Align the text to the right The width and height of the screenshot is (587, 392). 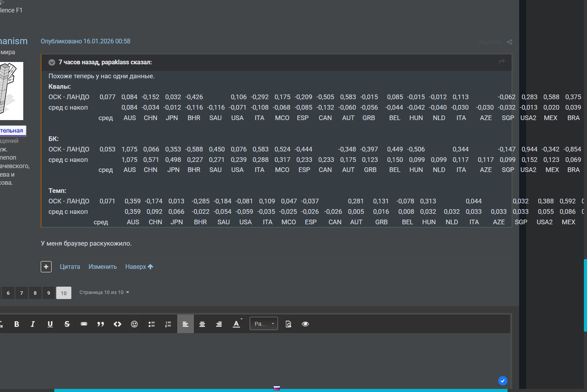[219, 324]
